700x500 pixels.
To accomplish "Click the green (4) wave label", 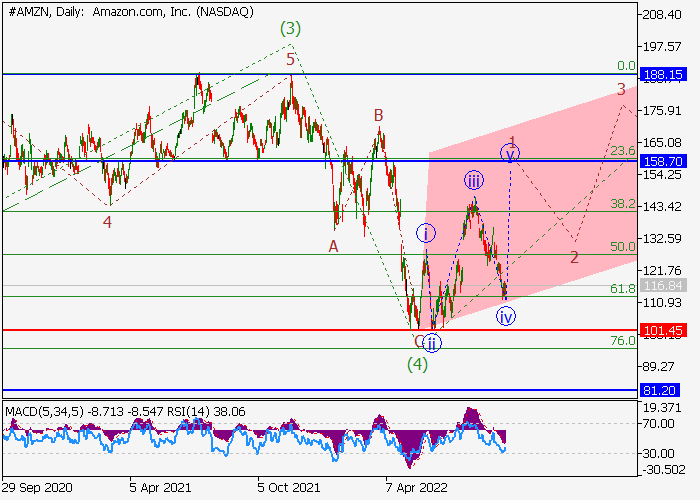I will coord(417,364).
